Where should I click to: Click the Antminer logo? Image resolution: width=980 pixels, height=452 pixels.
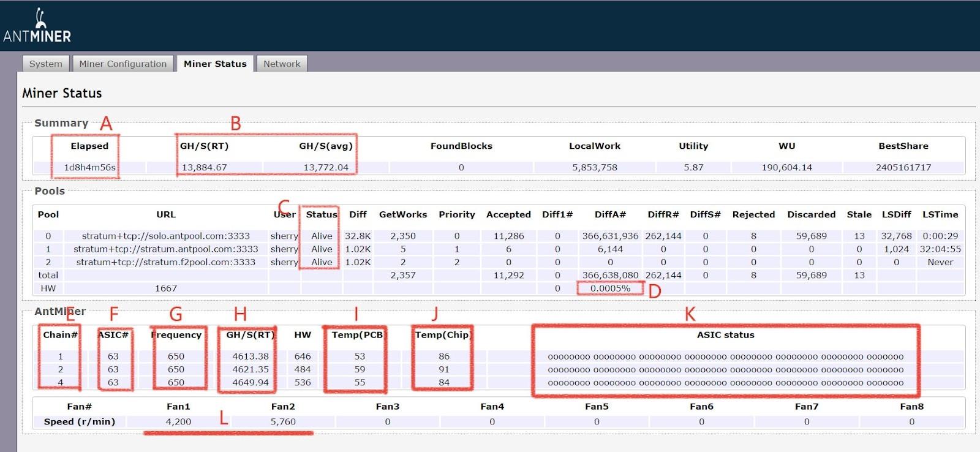coord(37,26)
